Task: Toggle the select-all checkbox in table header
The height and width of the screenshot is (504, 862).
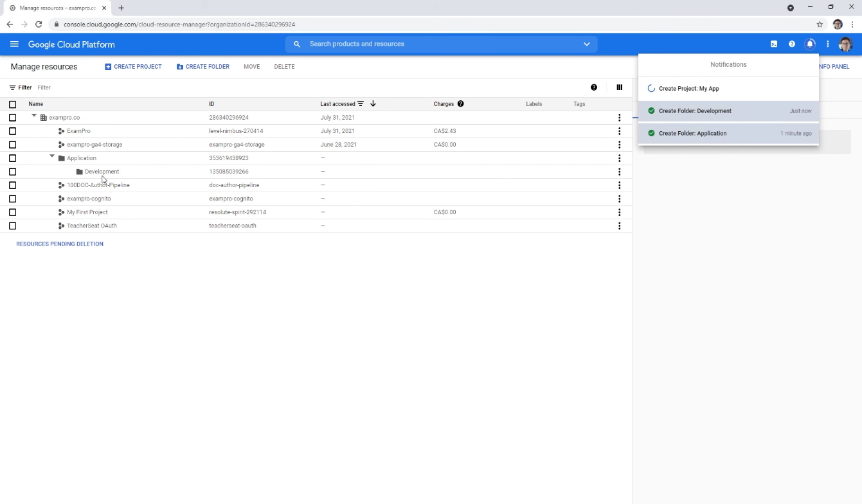Action: 12,104
